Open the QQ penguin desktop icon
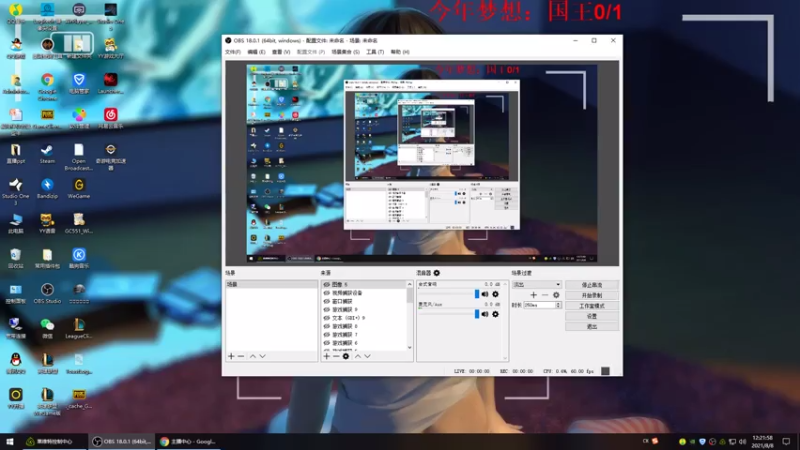 [x=16, y=363]
